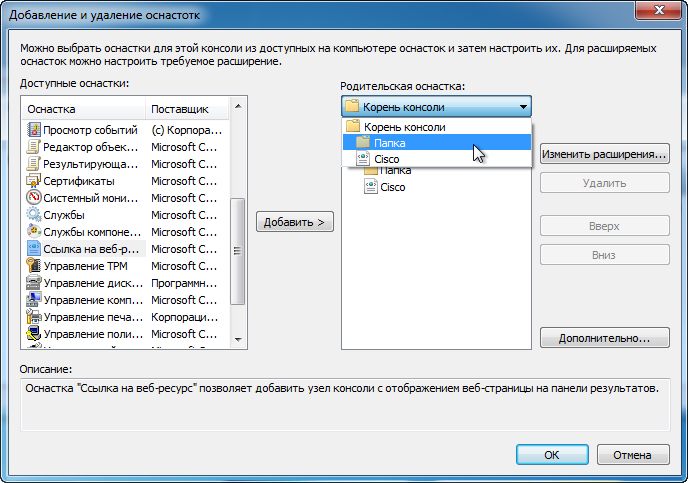
Task: Select Cisco node in selected snap-ins tree
Action: (x=393, y=187)
